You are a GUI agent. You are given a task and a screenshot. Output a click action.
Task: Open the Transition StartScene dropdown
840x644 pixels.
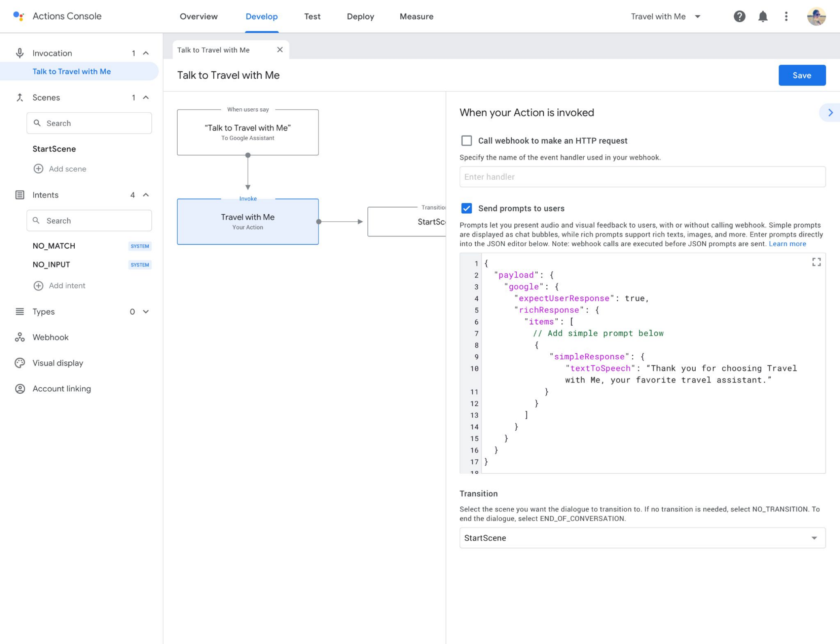(642, 538)
